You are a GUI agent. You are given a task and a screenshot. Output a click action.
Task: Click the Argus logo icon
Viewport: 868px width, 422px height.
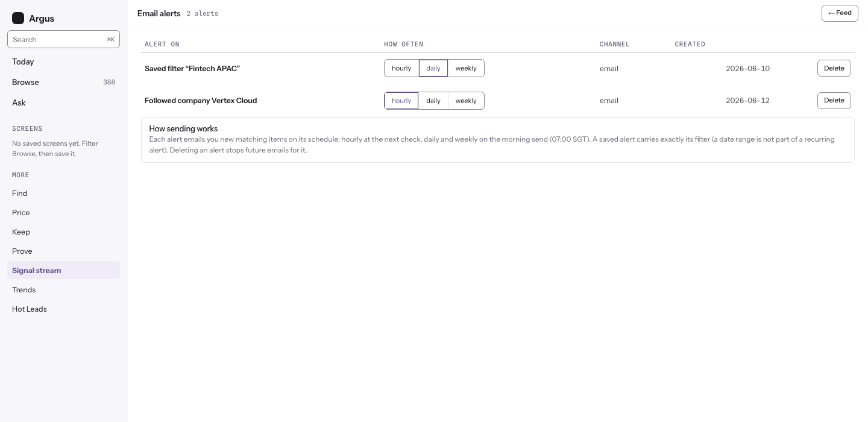(18, 19)
